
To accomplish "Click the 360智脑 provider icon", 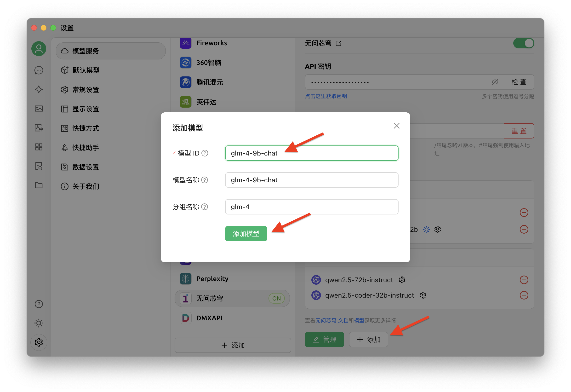I will (185, 63).
